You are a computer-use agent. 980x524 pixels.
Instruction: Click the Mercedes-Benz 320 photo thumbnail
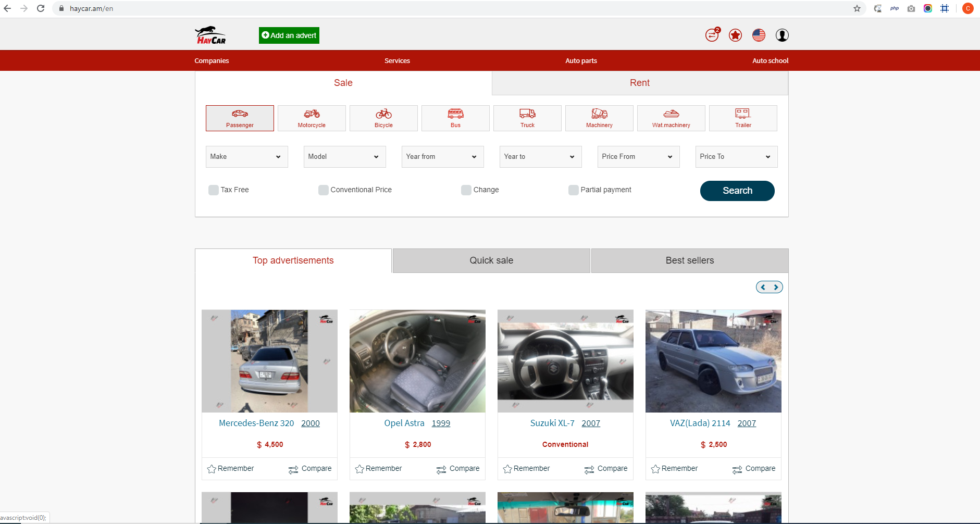tap(269, 361)
